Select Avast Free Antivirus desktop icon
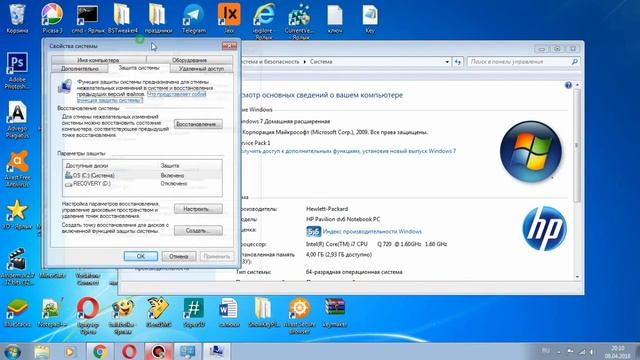The height and width of the screenshot is (360, 640). tap(17, 168)
